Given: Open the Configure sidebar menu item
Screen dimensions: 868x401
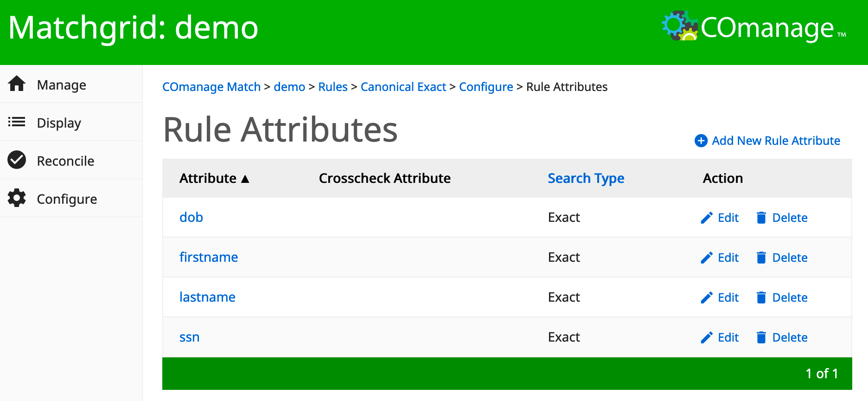Looking at the screenshot, I should tap(71, 198).
